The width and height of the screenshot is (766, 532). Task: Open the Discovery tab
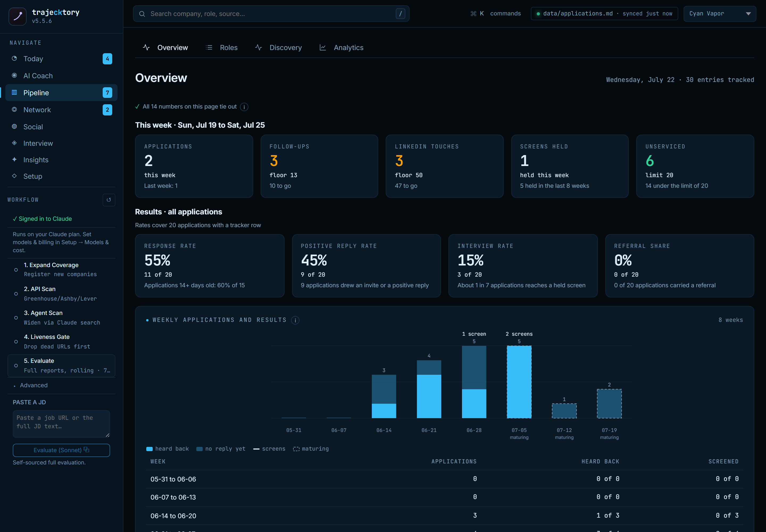278,47
